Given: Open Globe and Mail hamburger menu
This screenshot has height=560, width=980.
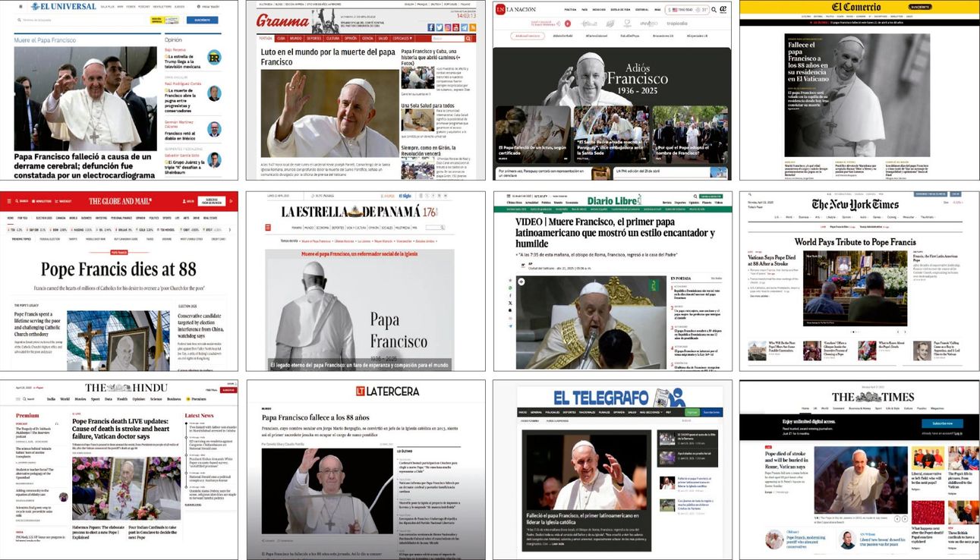Looking at the screenshot, I should click(x=10, y=201).
